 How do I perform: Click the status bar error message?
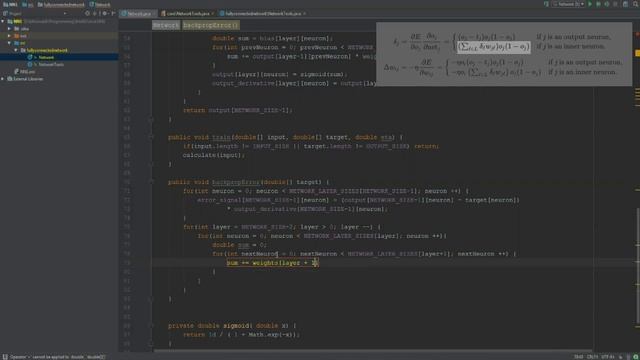pyautogui.click(x=58, y=357)
